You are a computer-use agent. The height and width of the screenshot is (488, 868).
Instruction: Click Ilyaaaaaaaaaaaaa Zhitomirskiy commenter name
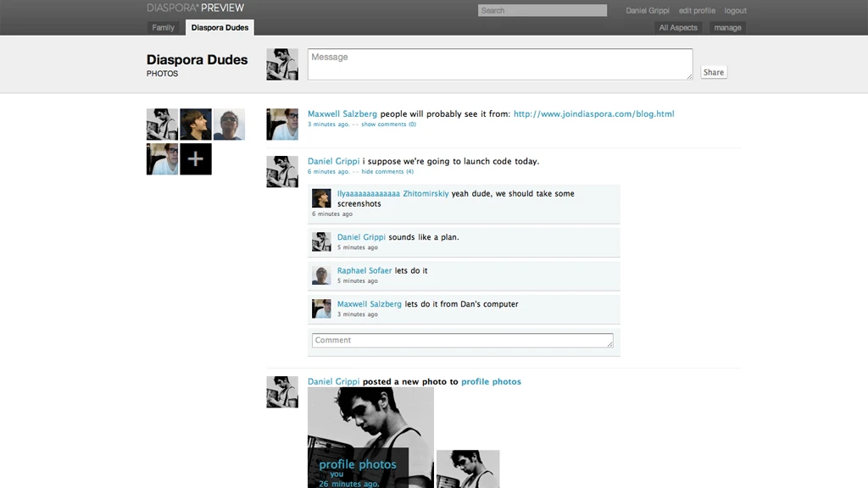(393, 194)
